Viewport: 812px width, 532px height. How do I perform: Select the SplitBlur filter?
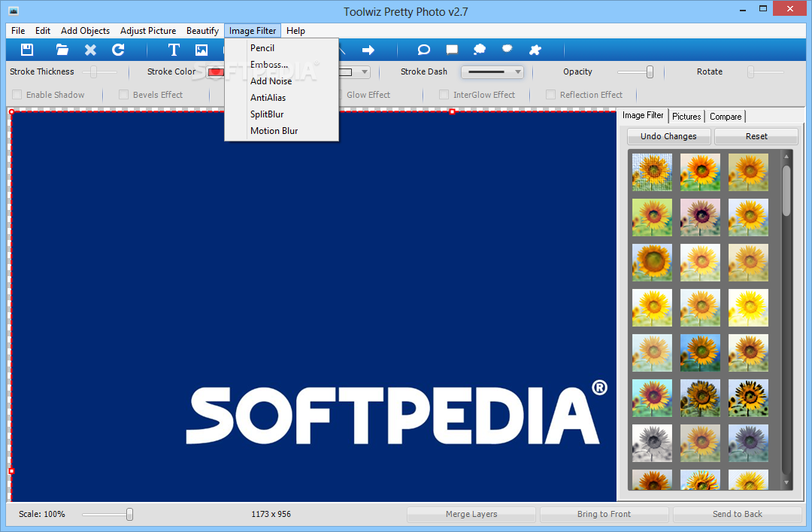click(x=282, y=114)
